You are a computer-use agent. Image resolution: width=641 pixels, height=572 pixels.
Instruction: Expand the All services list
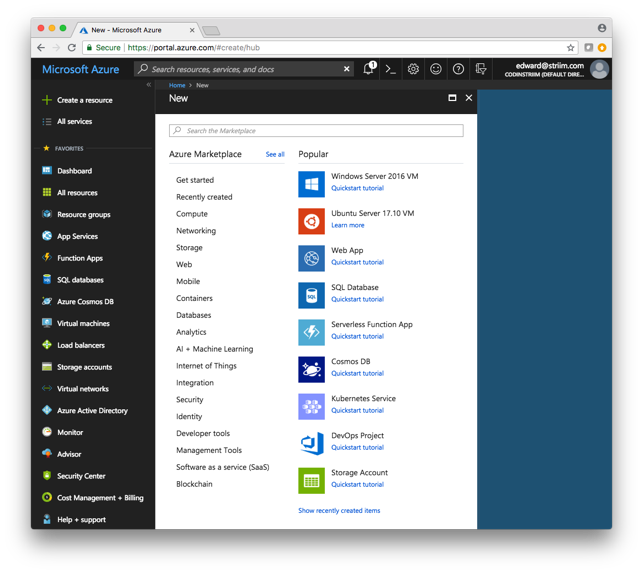coord(74,122)
